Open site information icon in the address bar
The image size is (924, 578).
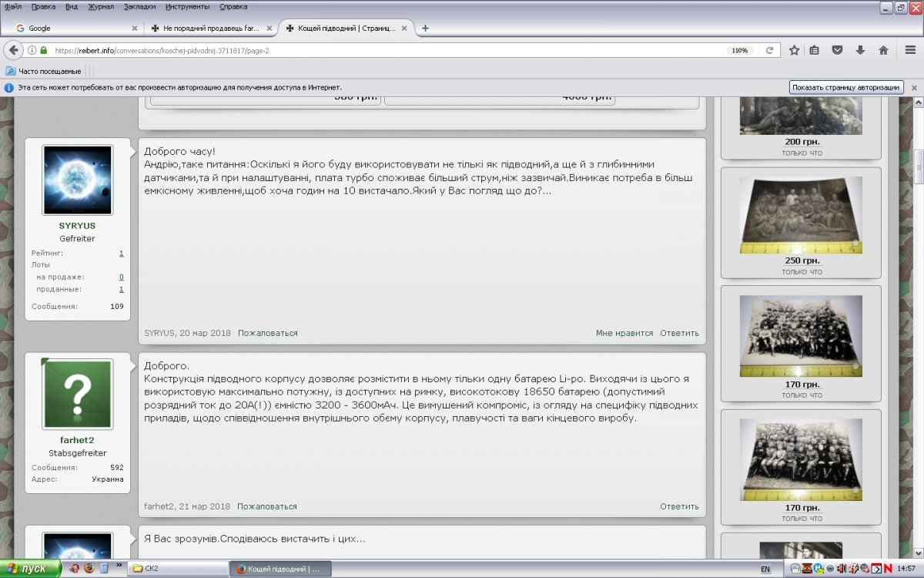[x=32, y=50]
